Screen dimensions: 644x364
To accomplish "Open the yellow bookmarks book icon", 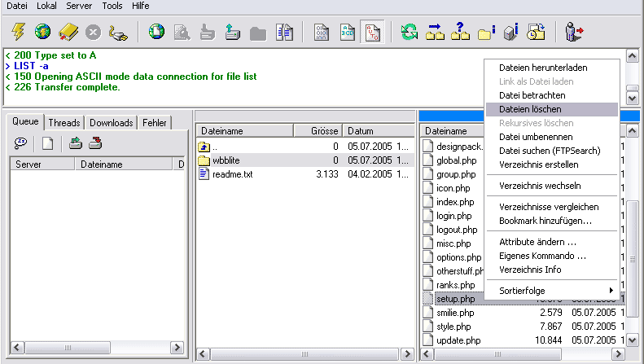I will coord(68,32).
